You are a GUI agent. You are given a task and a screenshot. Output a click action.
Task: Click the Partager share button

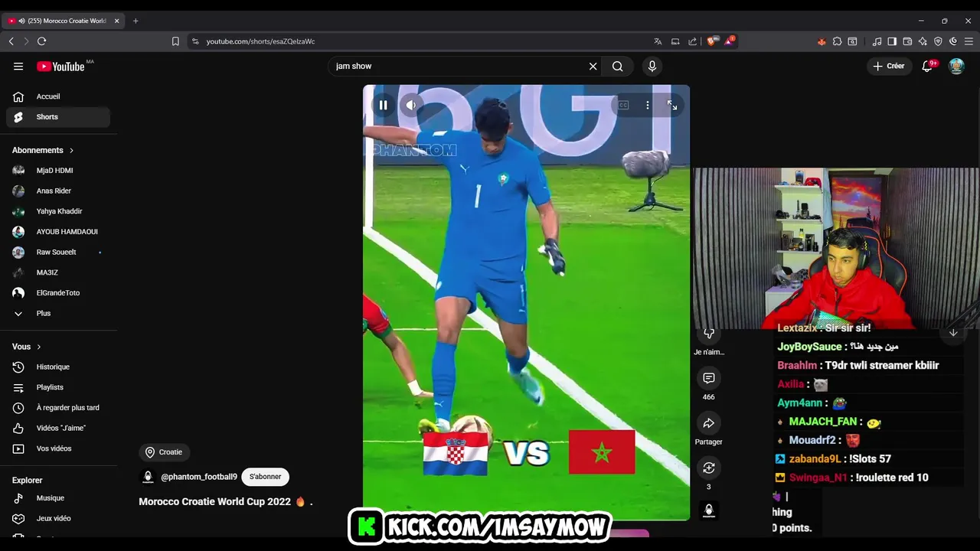coord(709,423)
